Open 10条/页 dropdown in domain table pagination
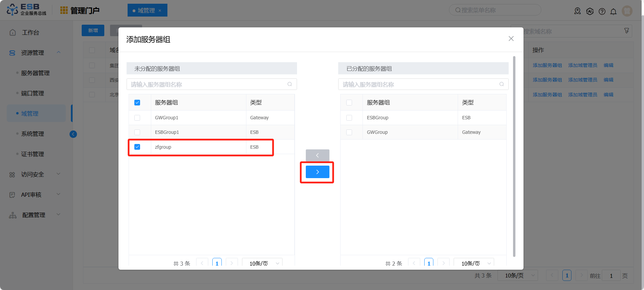Screen dimensions: 644x290 pos(517,275)
